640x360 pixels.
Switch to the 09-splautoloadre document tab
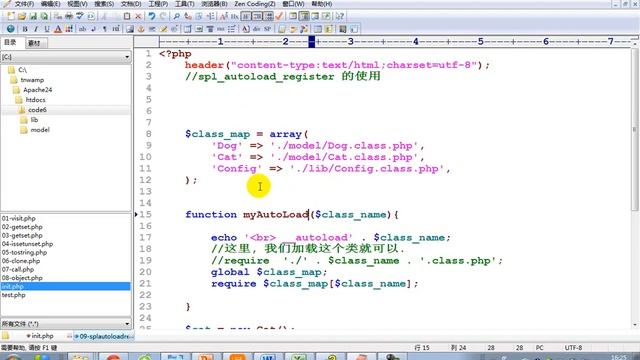(x=104, y=336)
